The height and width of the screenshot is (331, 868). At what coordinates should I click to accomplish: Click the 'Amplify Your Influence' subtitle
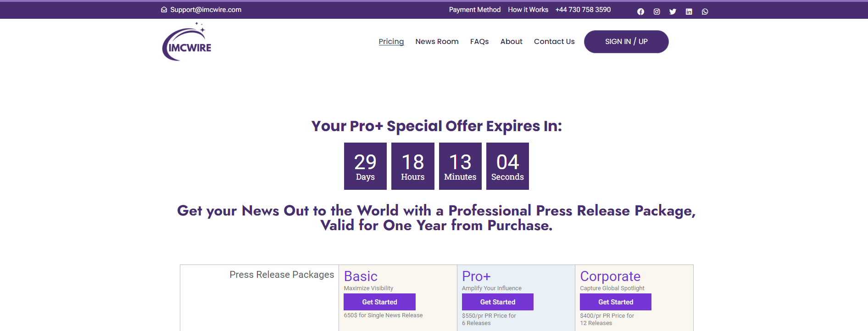coord(492,288)
